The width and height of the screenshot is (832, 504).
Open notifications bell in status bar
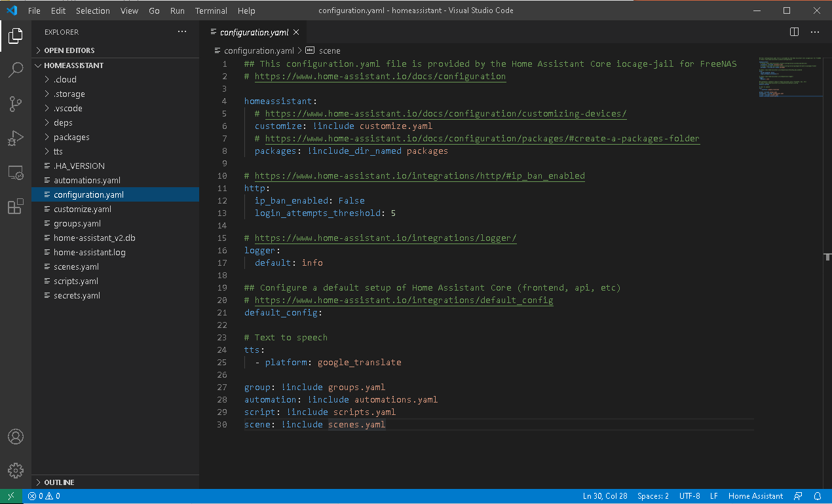coord(818,496)
